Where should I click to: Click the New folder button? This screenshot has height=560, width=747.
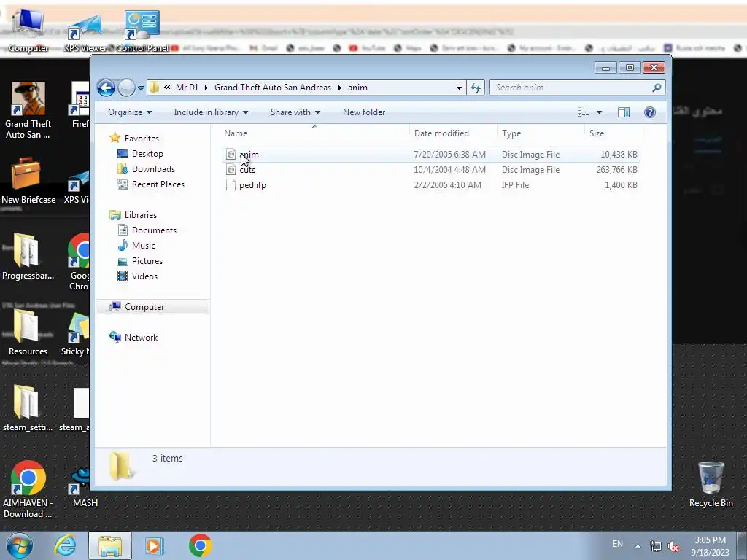pyautogui.click(x=364, y=112)
